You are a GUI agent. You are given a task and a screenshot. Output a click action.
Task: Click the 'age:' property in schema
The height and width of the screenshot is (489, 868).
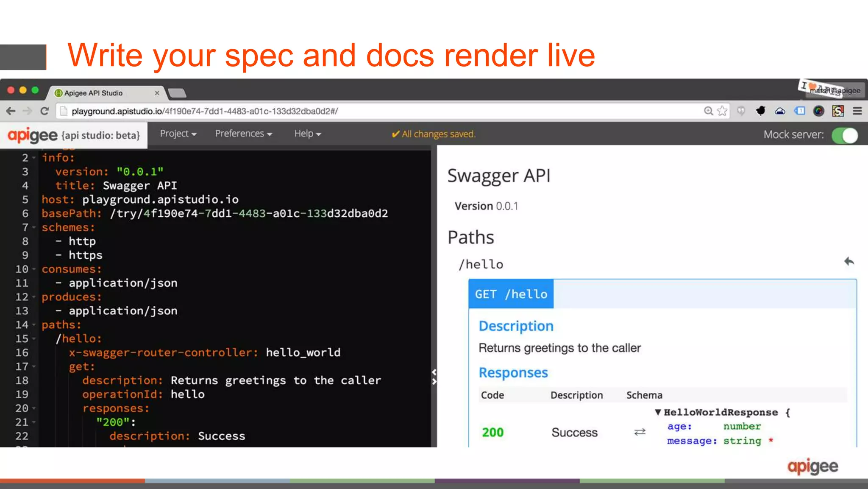[679, 426]
